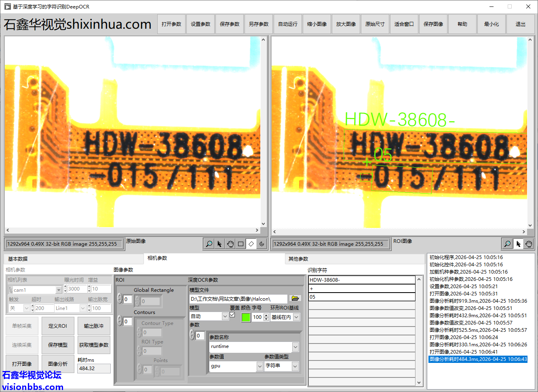Click the zoom tool under the ROI image
Screen dimensions: 538x392
click(507, 244)
